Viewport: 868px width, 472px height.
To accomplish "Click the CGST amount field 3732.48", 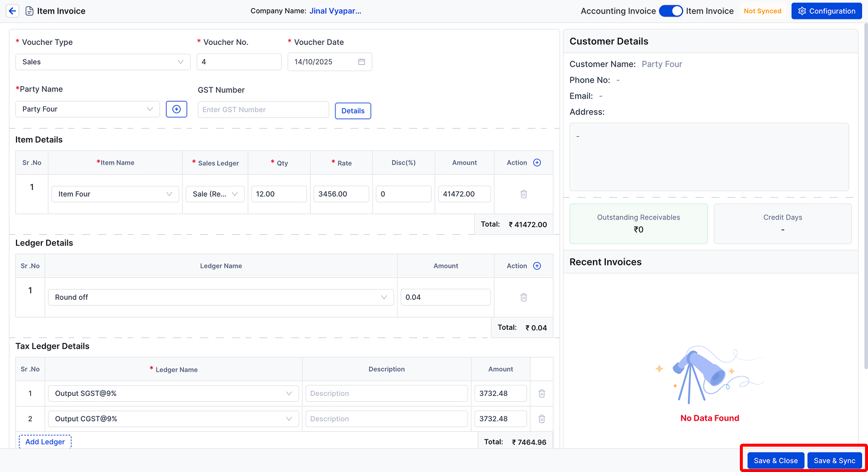I will pos(501,419).
